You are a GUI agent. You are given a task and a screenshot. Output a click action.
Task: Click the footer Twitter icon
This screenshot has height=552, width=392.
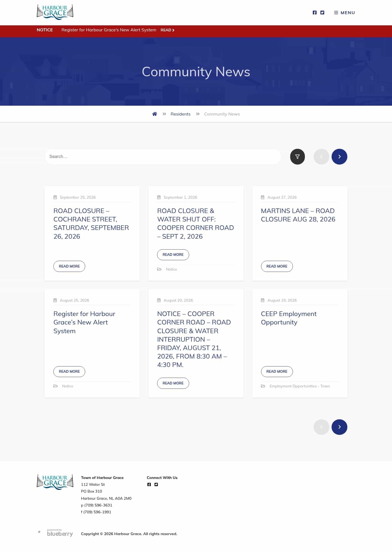156,484
